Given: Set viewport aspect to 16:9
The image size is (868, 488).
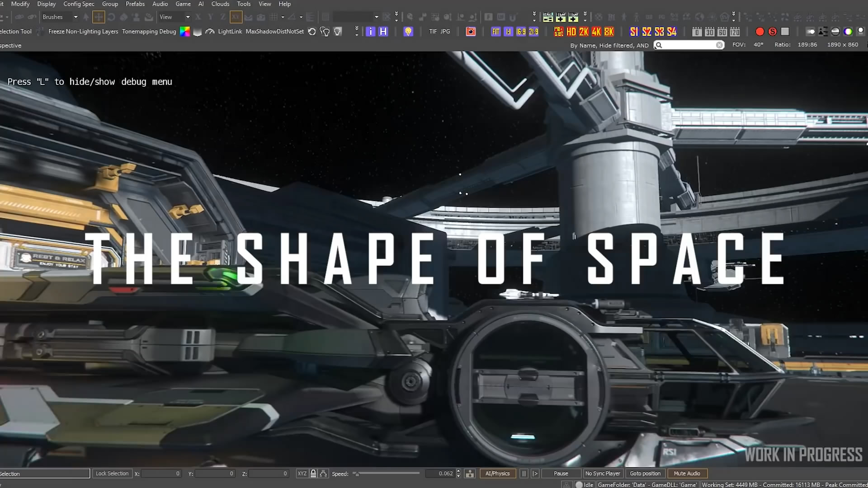Looking at the screenshot, I should 521,31.
